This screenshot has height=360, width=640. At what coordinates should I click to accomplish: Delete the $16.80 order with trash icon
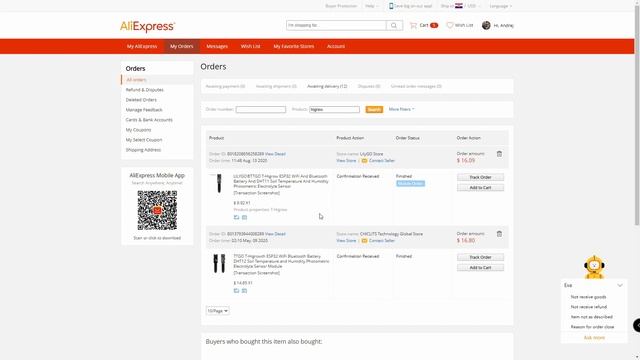click(x=499, y=234)
